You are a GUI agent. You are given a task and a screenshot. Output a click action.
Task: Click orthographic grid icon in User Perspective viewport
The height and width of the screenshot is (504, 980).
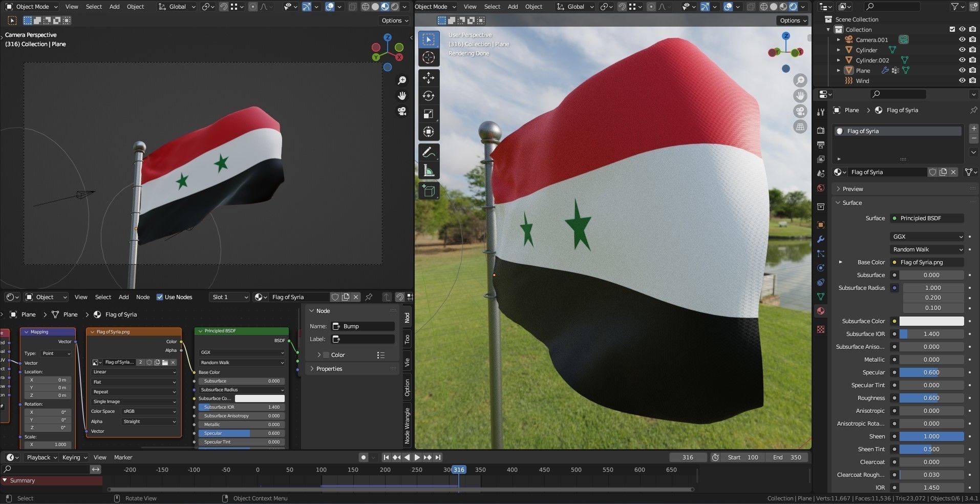pyautogui.click(x=800, y=127)
